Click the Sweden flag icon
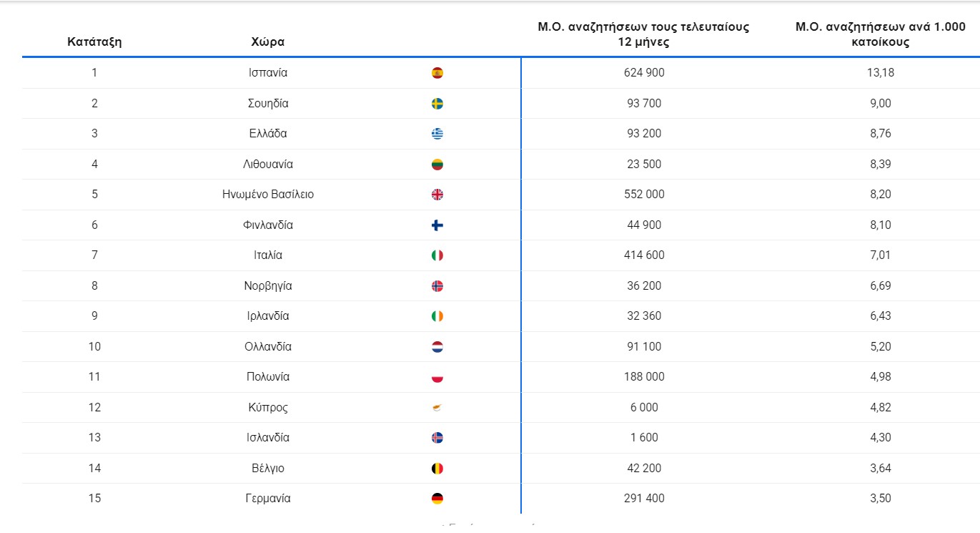Screen dimensions: 980x533 [x=437, y=104]
